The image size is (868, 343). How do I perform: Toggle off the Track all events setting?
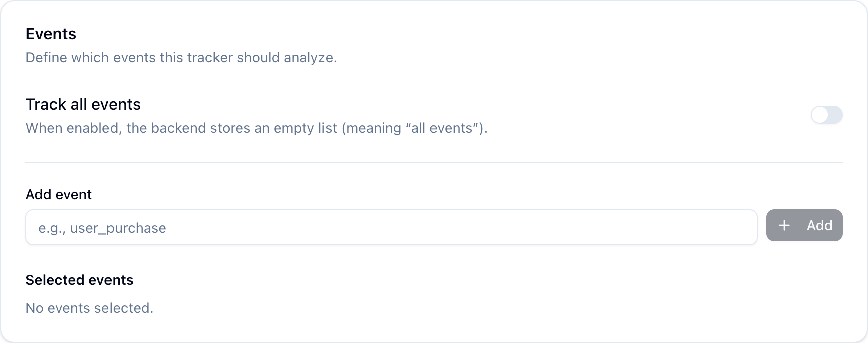click(827, 115)
